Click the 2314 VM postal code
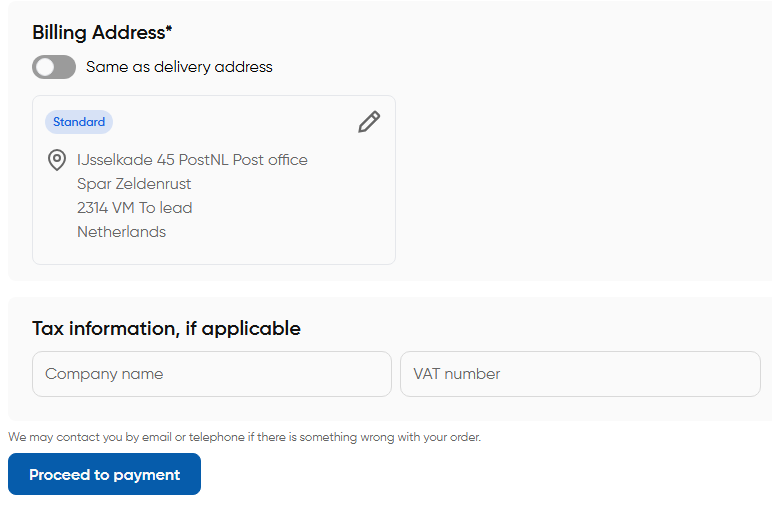772x517 pixels. (x=105, y=208)
